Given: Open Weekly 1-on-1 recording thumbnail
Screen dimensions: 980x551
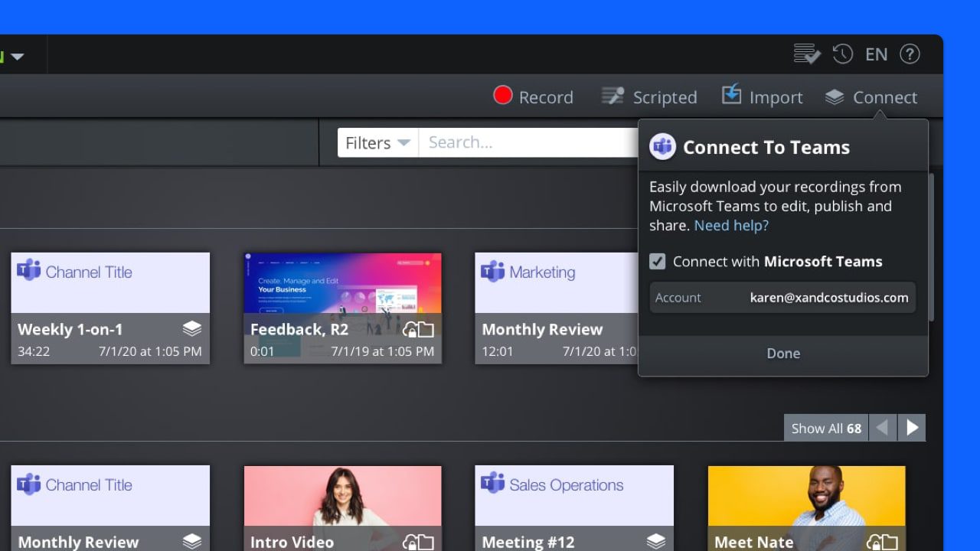Looking at the screenshot, I should 110,308.
